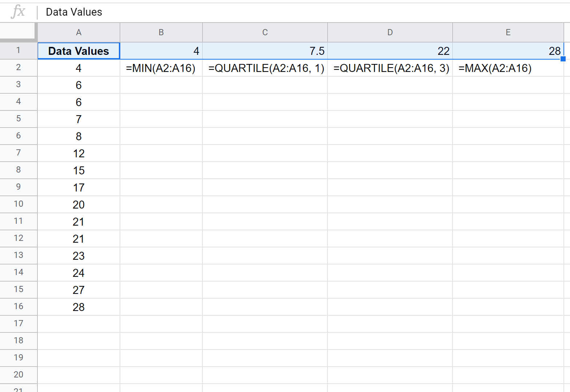Select cell showing 7.5 in row 1
Viewport: 570px width, 392px height.
click(265, 51)
